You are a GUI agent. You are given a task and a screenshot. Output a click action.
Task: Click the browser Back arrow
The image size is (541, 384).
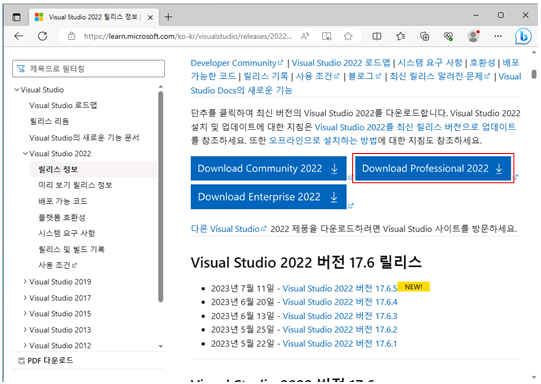(x=19, y=36)
